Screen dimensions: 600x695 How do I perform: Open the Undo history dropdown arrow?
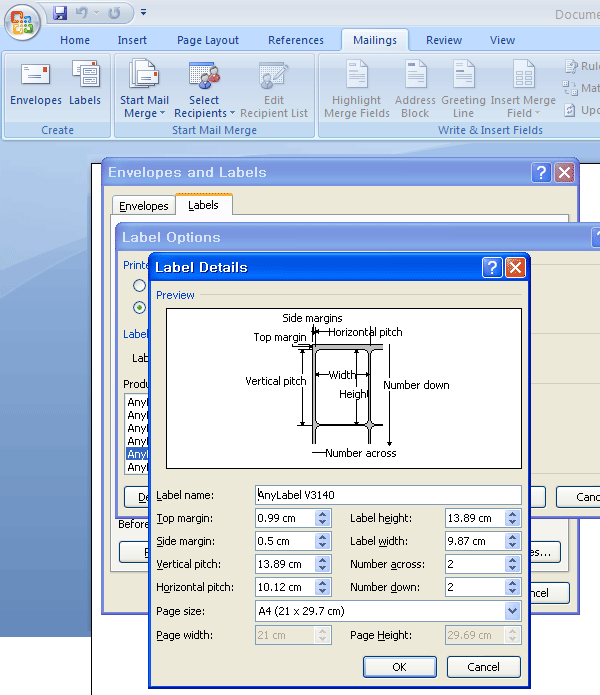[x=96, y=13]
